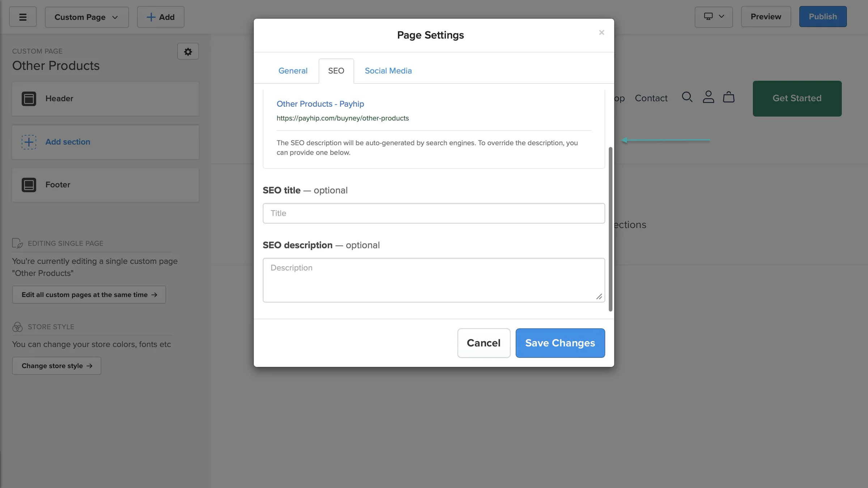
Task: Click the Add section label
Action: (68, 142)
